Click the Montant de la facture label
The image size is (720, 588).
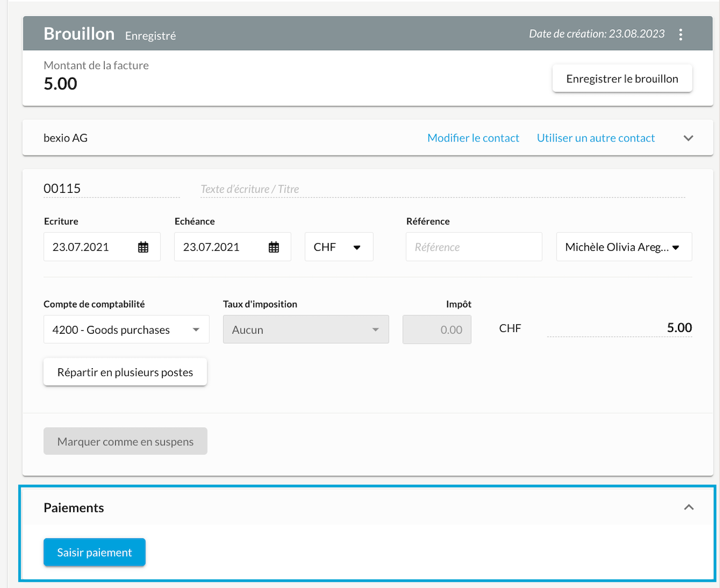[96, 65]
